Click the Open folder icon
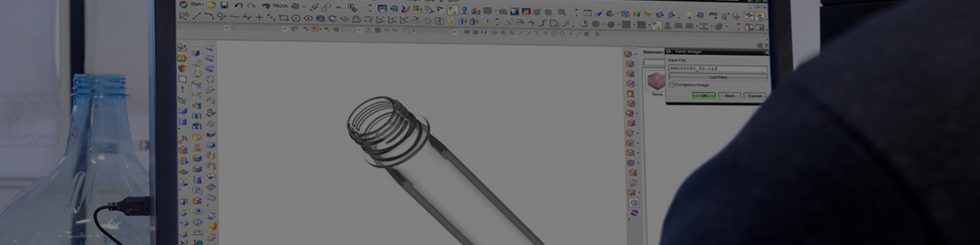The image size is (980, 245). (x=211, y=5)
